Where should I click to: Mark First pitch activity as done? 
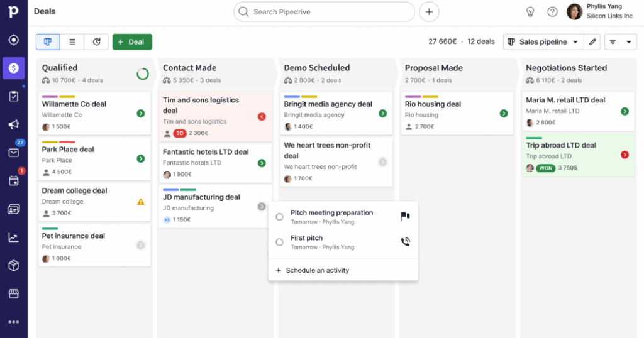click(x=280, y=242)
